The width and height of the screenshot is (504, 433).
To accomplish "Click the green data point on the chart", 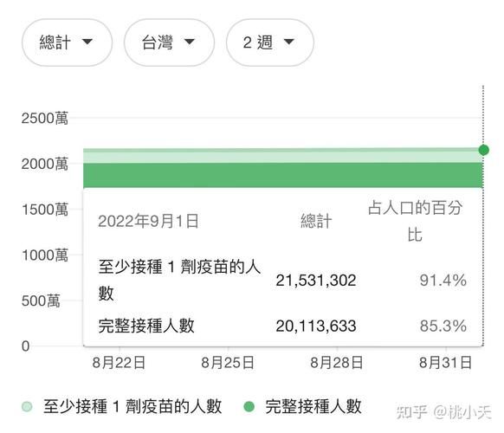I will tap(483, 150).
